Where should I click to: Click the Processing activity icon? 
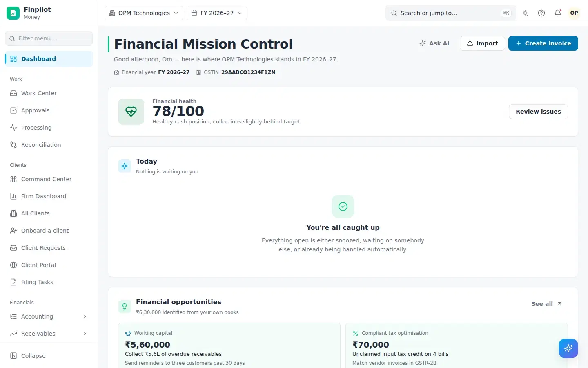[13, 128]
